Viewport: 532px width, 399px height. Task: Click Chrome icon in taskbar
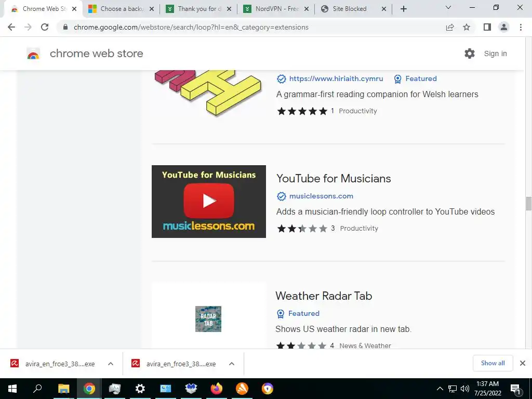[x=89, y=389]
